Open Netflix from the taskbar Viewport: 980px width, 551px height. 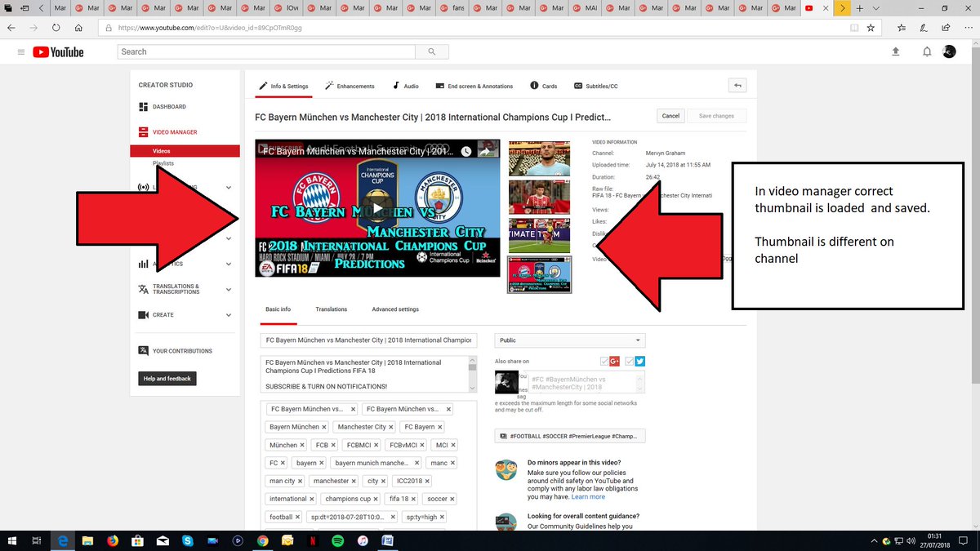pyautogui.click(x=313, y=540)
